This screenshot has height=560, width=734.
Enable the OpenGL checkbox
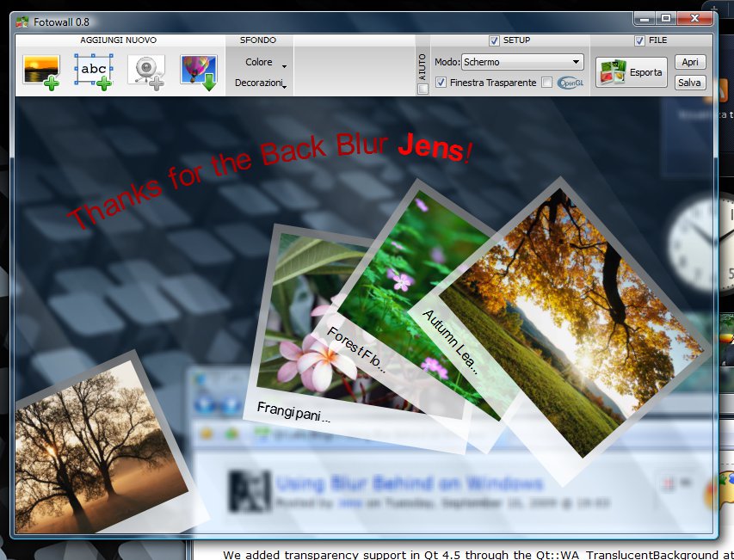(546, 83)
